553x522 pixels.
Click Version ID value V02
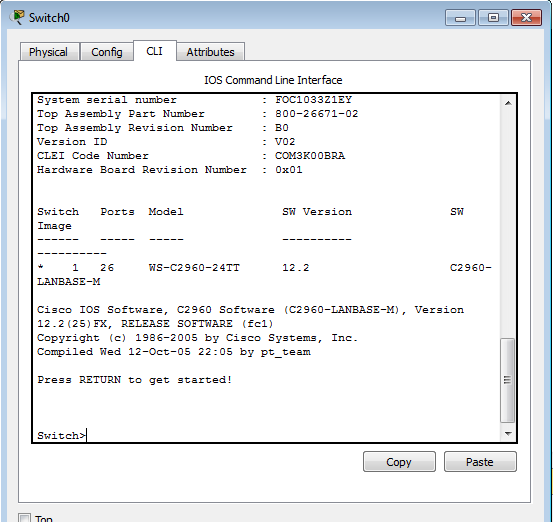pos(285,142)
